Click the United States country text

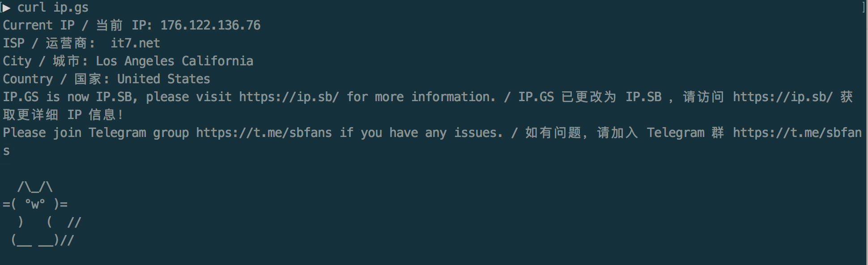click(x=164, y=79)
